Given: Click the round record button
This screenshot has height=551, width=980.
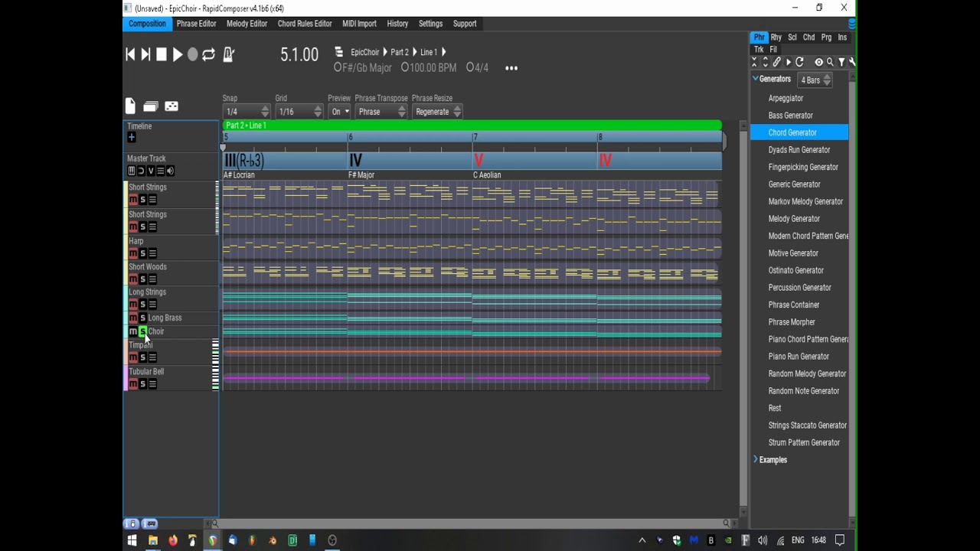Looking at the screenshot, I should click(x=193, y=54).
